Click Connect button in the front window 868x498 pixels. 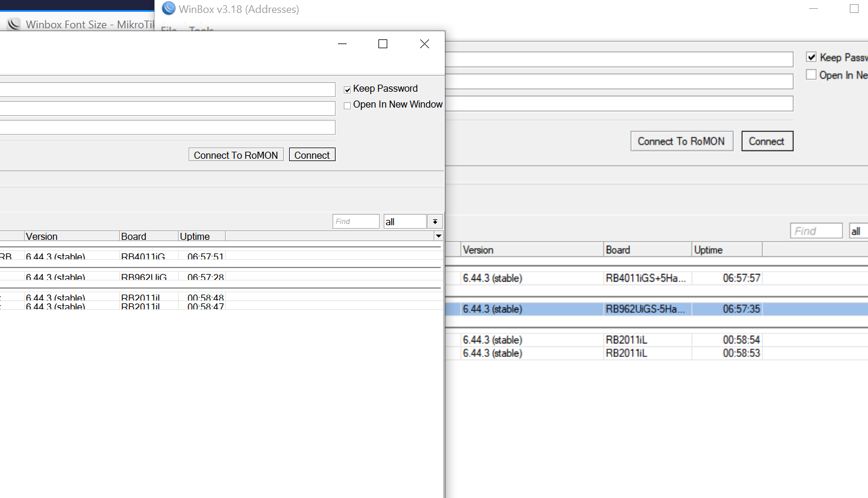coord(312,155)
